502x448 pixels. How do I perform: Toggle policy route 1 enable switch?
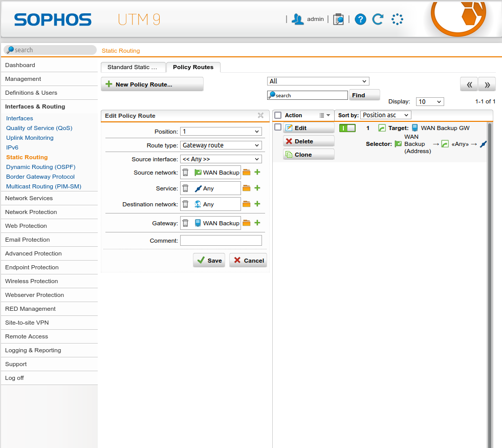[x=347, y=128]
